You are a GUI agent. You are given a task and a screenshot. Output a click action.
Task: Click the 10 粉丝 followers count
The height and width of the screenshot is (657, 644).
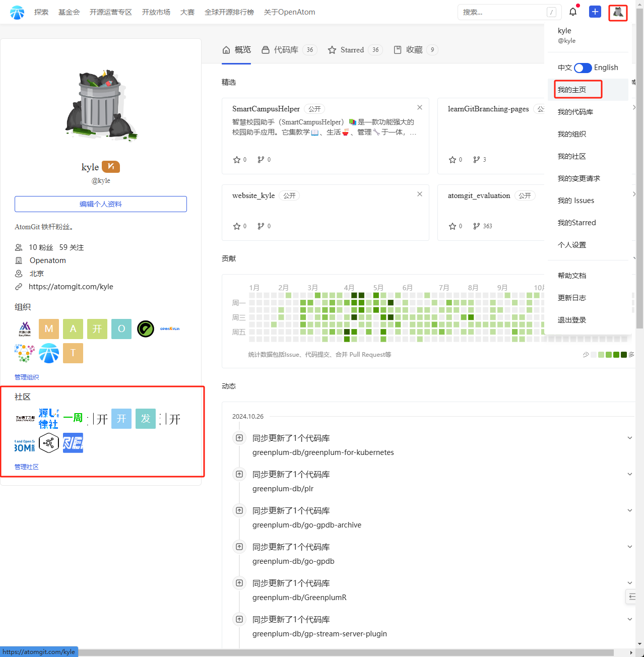(x=41, y=247)
